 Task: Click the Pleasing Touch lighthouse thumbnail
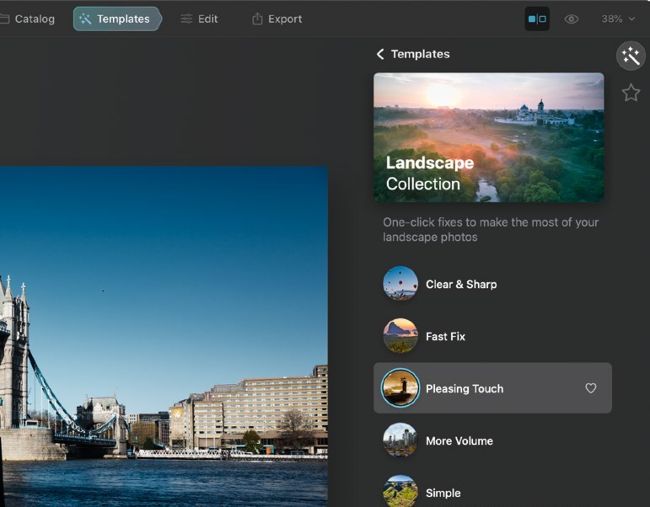pos(400,388)
